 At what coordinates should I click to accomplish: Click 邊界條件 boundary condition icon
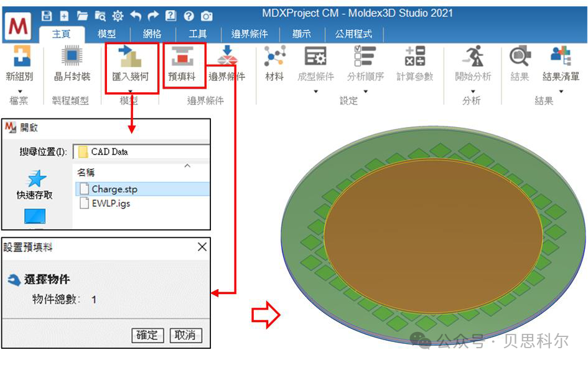tap(227, 55)
